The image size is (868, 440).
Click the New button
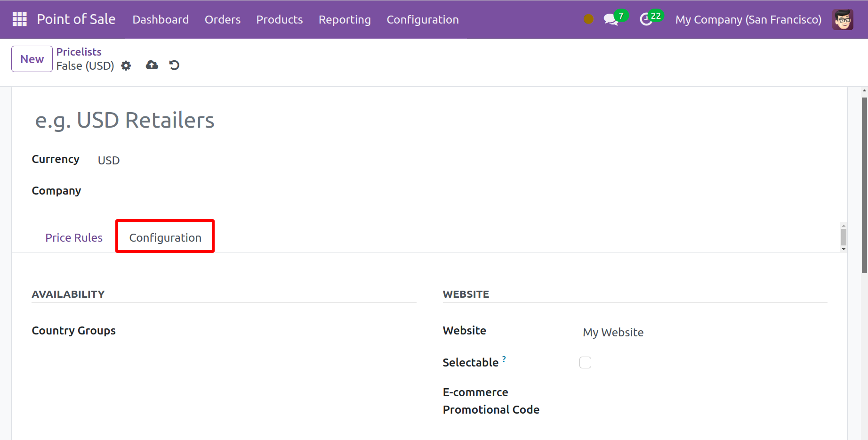tap(32, 59)
